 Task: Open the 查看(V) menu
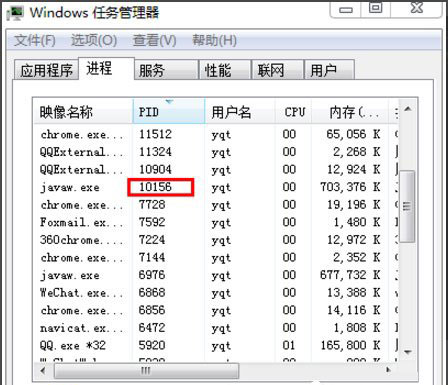(x=154, y=40)
